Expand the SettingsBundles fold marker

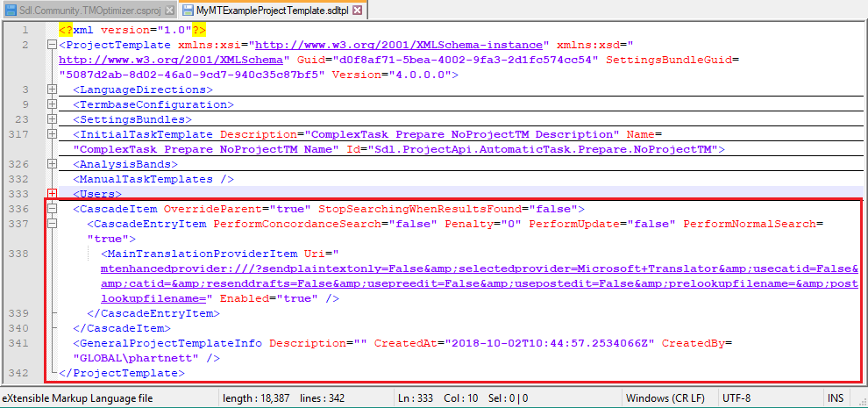(52, 119)
